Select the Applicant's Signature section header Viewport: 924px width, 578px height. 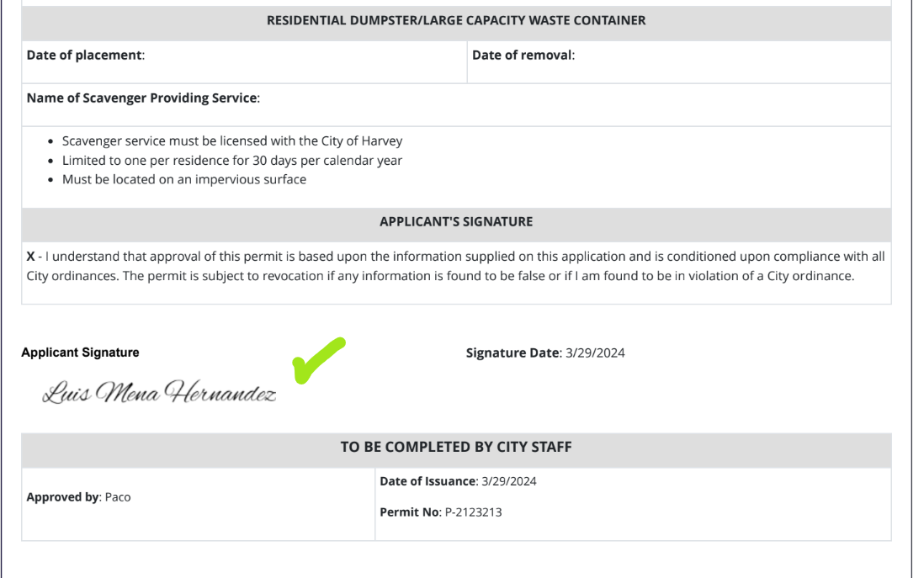456,222
